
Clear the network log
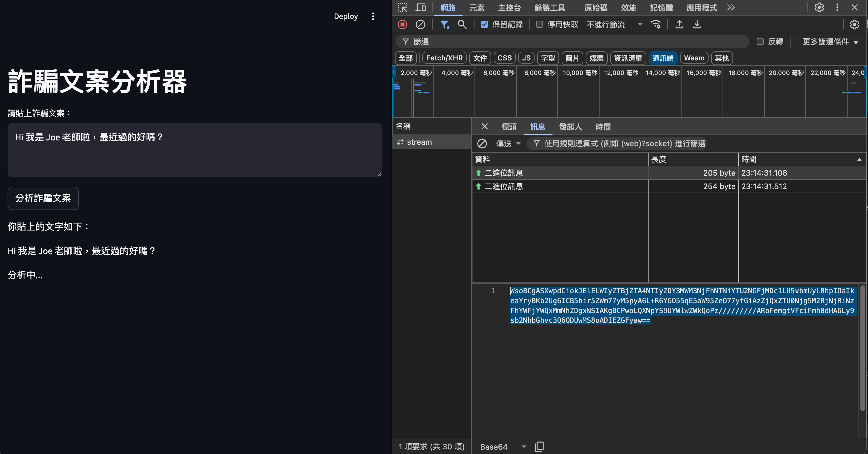point(420,24)
